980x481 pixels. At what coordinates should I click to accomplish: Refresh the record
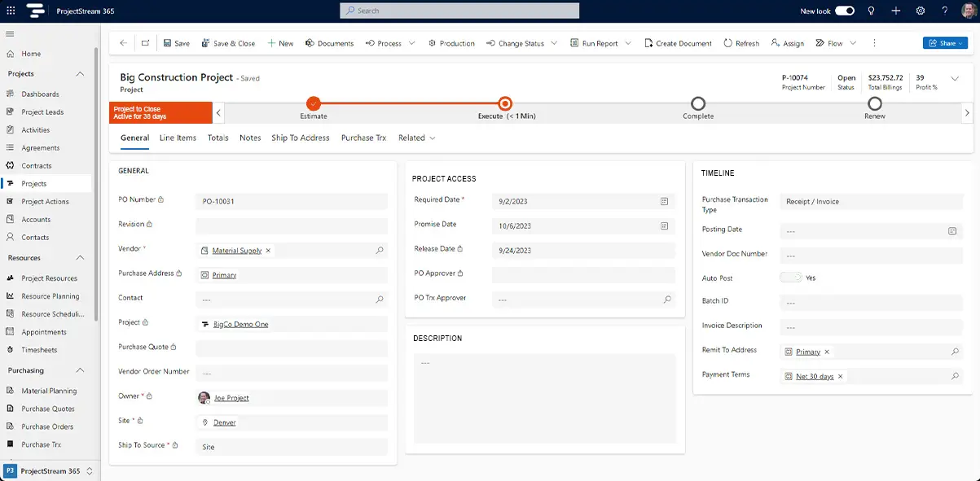741,43
